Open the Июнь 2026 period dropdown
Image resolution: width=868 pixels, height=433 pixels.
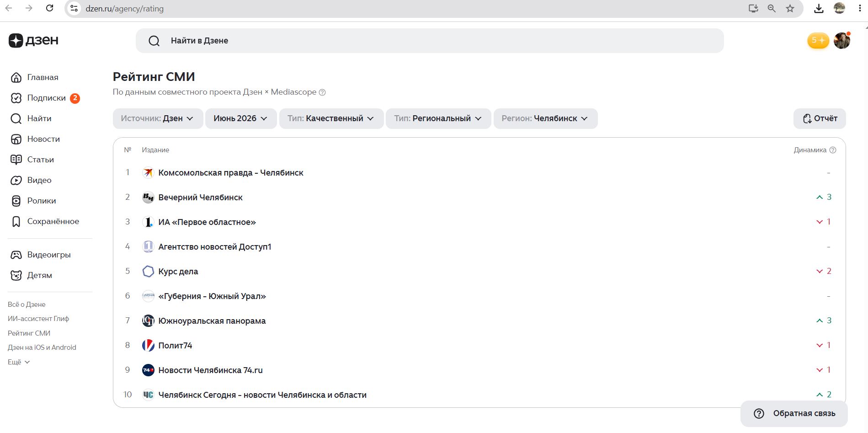tap(241, 118)
